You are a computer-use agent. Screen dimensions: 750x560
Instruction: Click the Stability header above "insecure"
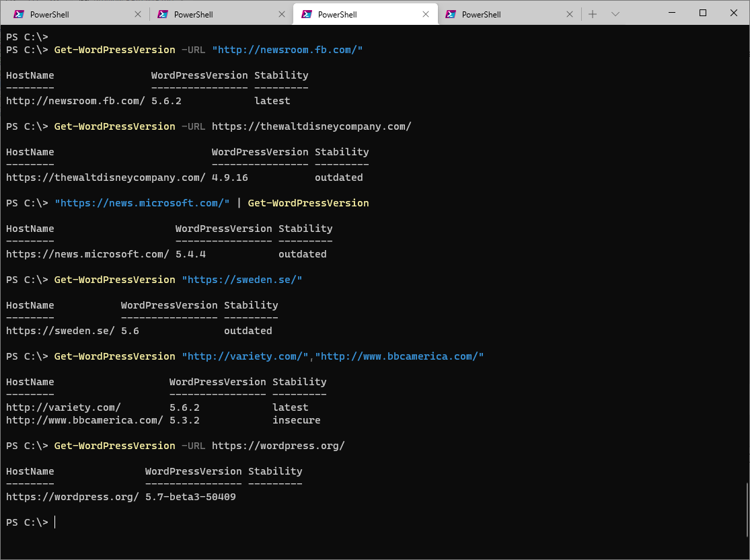(x=299, y=382)
